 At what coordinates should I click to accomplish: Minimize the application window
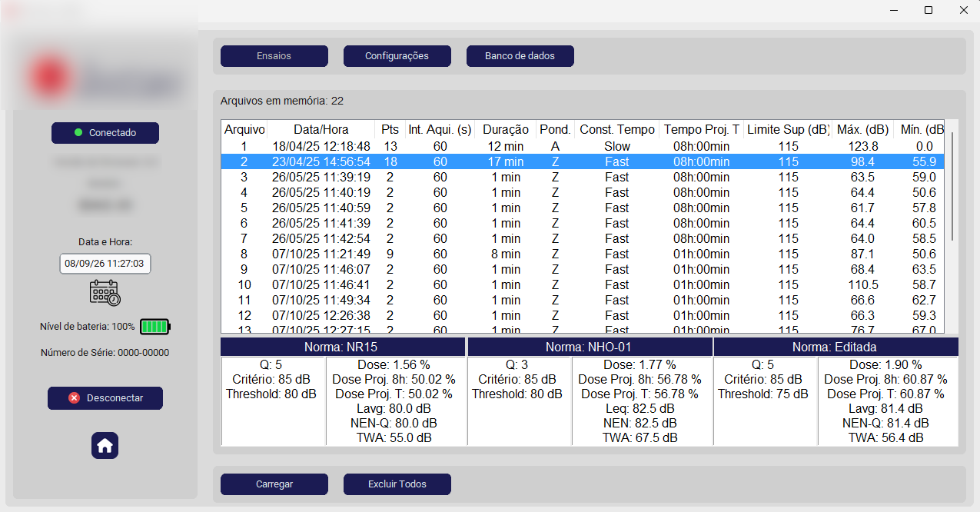click(894, 10)
